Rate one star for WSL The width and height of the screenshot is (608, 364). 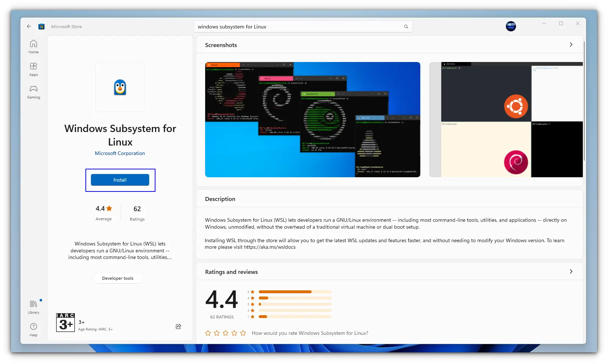pyautogui.click(x=208, y=333)
